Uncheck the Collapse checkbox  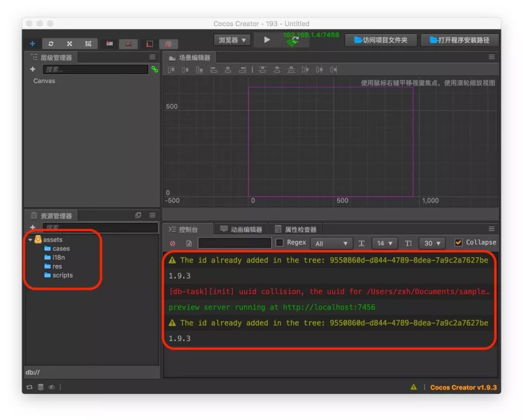tap(458, 243)
